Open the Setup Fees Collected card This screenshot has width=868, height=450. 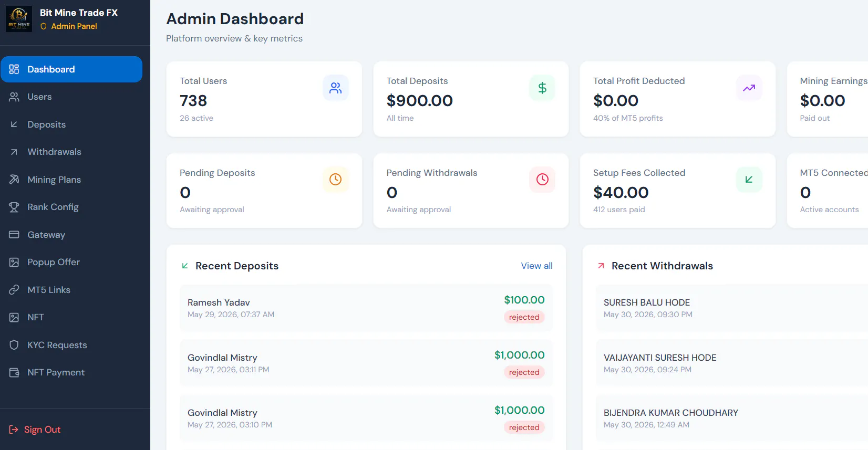(678, 191)
